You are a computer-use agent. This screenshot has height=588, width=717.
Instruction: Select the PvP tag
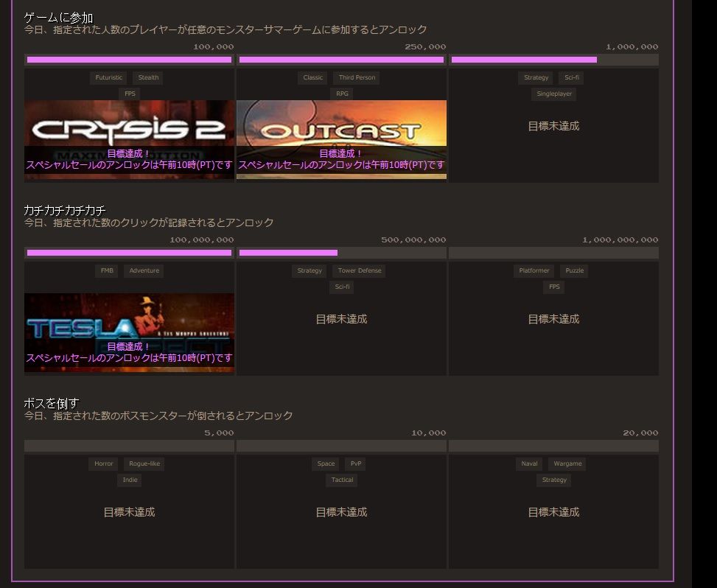356,463
